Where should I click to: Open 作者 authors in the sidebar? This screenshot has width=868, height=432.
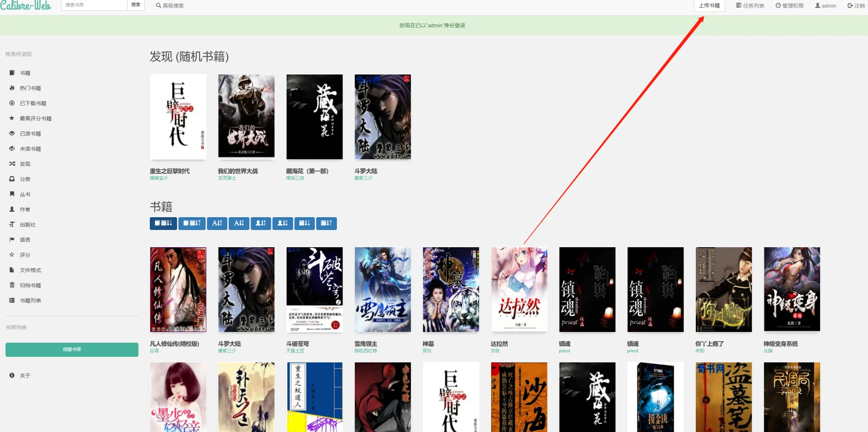click(x=25, y=210)
